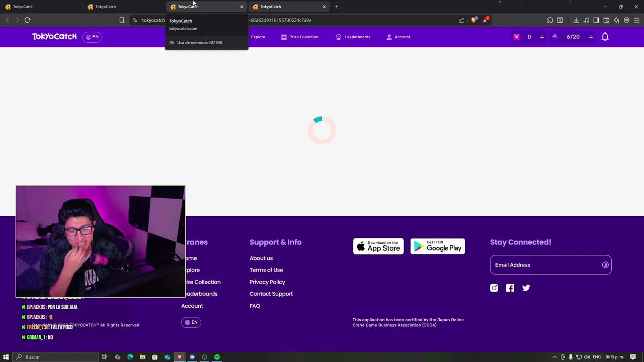The image size is (644, 362).
Task: Open File Explorer from taskbar
Action: click(x=142, y=357)
